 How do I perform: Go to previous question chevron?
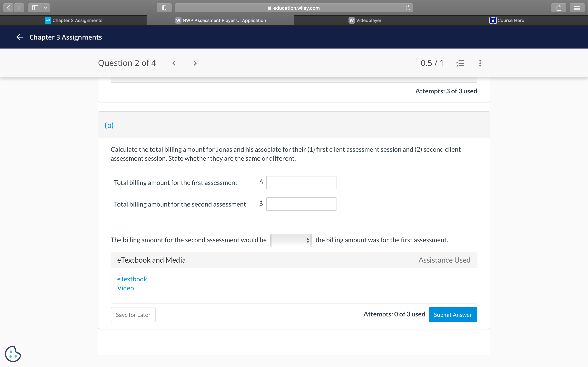click(x=174, y=63)
